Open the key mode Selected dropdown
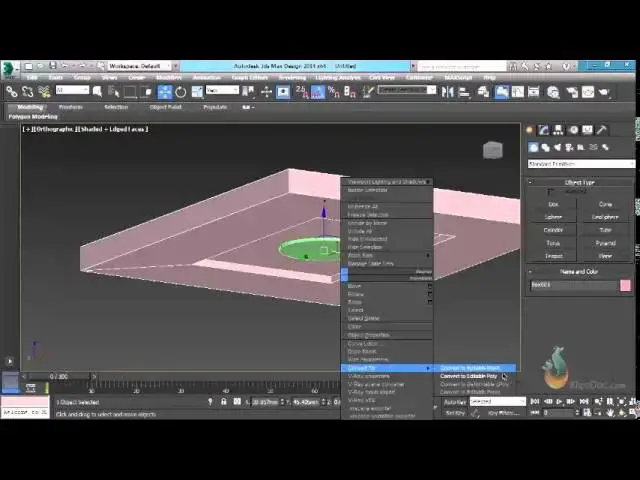This screenshot has height=480, width=640. point(498,402)
